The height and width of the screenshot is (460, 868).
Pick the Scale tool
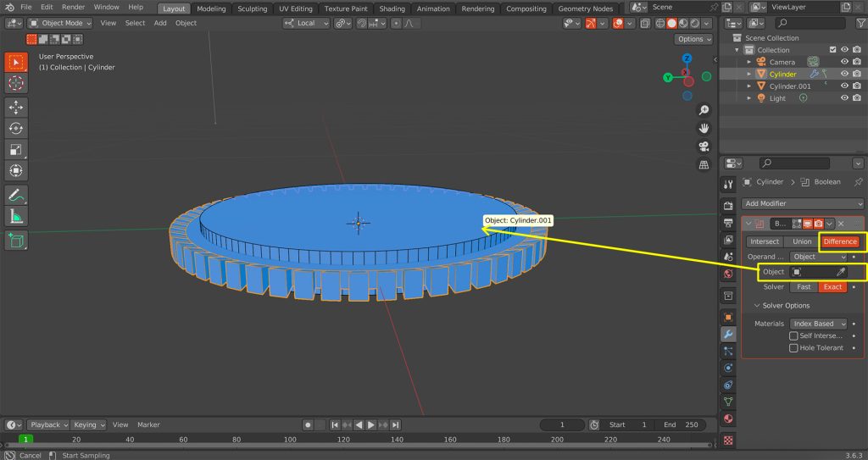point(16,149)
